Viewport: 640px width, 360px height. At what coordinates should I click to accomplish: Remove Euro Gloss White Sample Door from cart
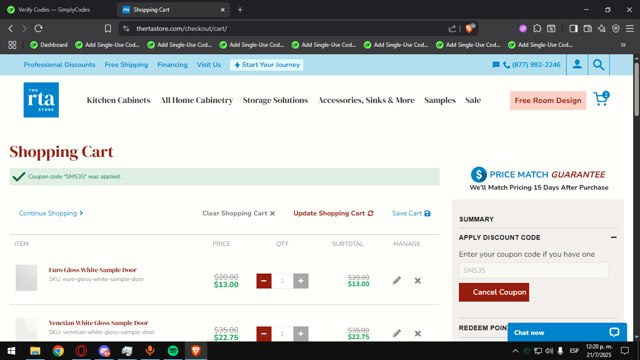click(418, 280)
